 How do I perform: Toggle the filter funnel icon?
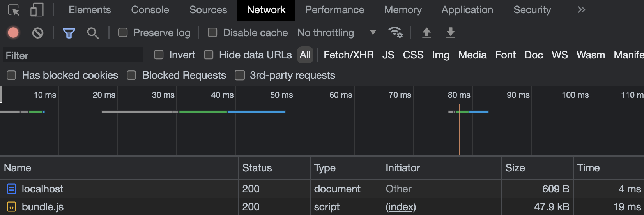coord(69,33)
